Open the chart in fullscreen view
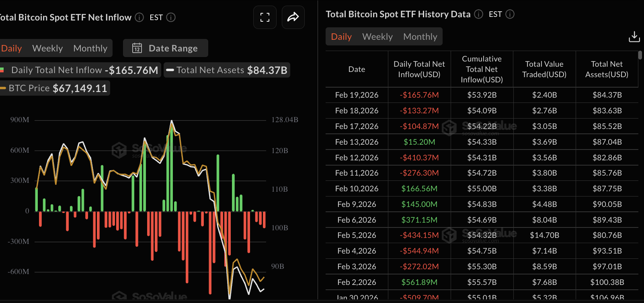The width and height of the screenshot is (644, 303). pos(265,17)
